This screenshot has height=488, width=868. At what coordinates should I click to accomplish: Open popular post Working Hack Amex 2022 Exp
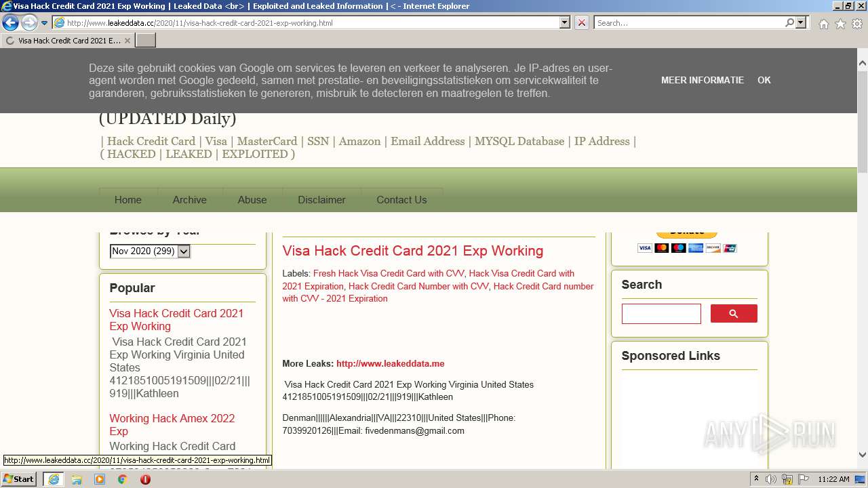tap(172, 425)
